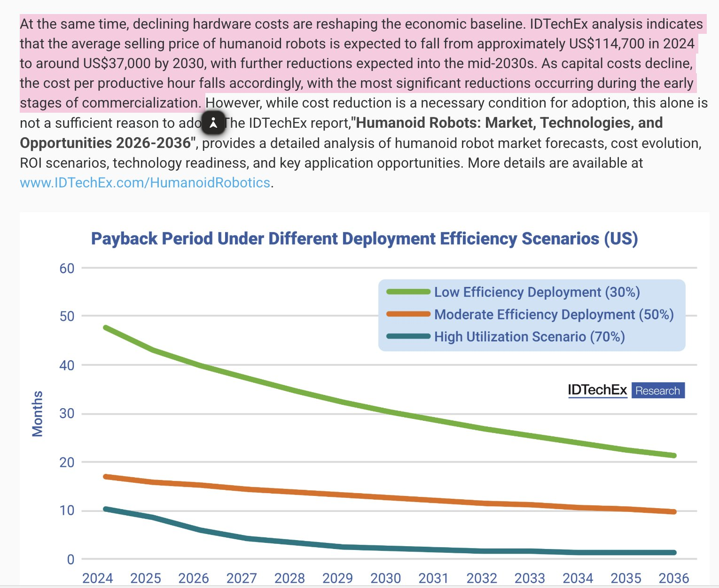This screenshot has height=588, width=719.
Task: Click the 2030 x-axis label
Action: point(386,578)
